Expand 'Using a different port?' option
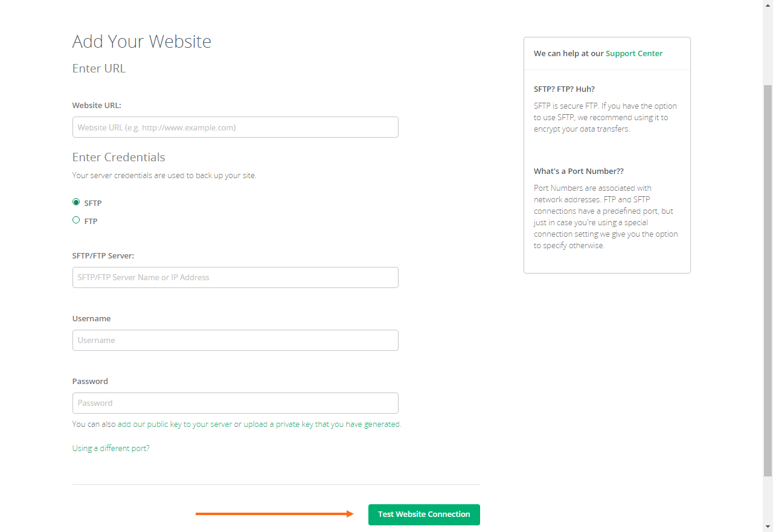 pyautogui.click(x=111, y=449)
